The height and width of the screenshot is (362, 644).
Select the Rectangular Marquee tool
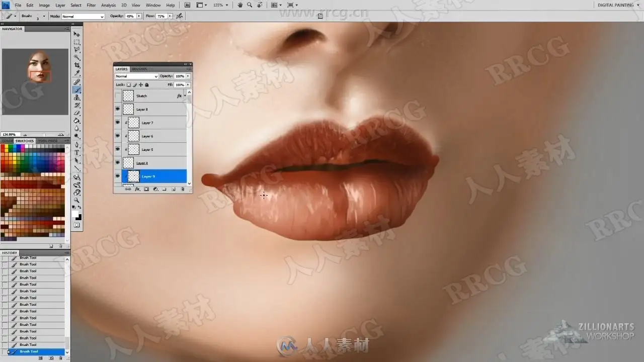click(77, 42)
